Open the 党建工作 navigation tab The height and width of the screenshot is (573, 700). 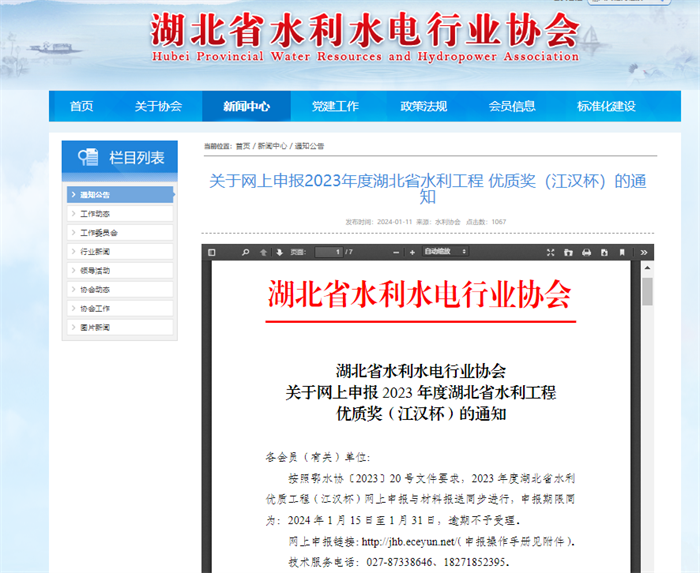click(x=335, y=106)
